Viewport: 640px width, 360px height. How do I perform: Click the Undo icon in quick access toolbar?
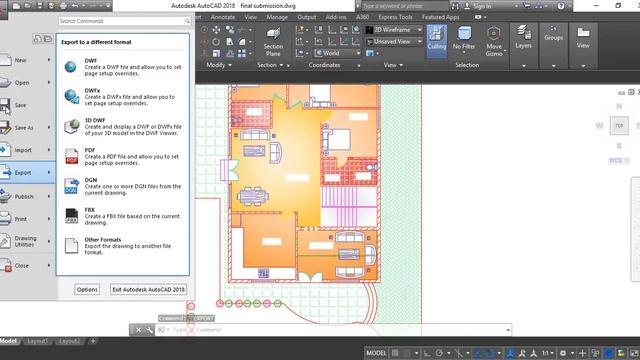[75, 6]
